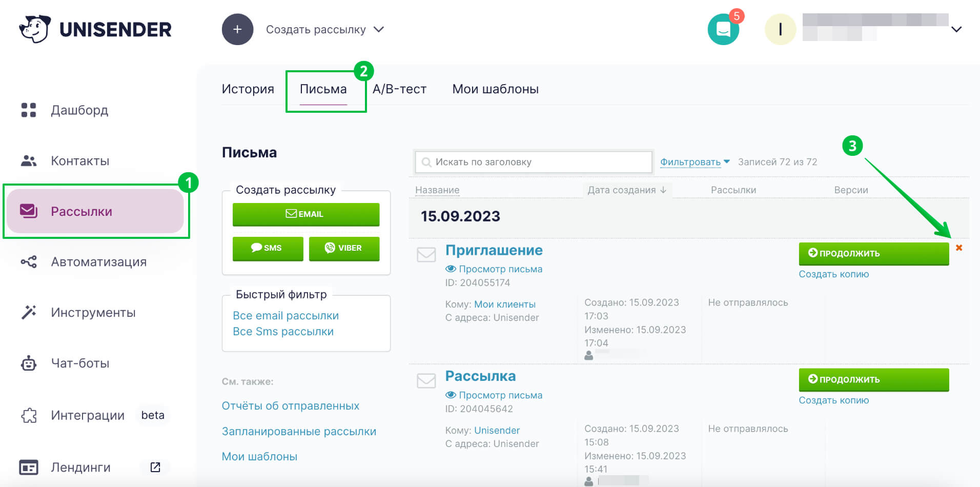Open the Создать рассылку dropdown in header
Image resolution: width=980 pixels, height=487 pixels.
[x=324, y=30]
